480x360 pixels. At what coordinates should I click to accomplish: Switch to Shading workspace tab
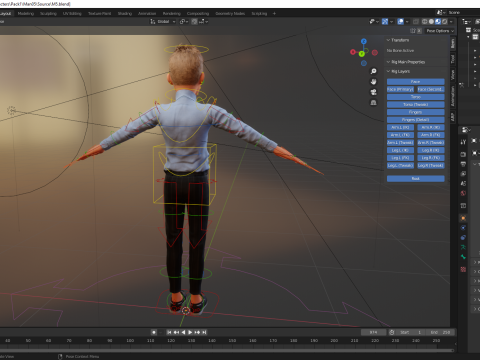[125, 13]
